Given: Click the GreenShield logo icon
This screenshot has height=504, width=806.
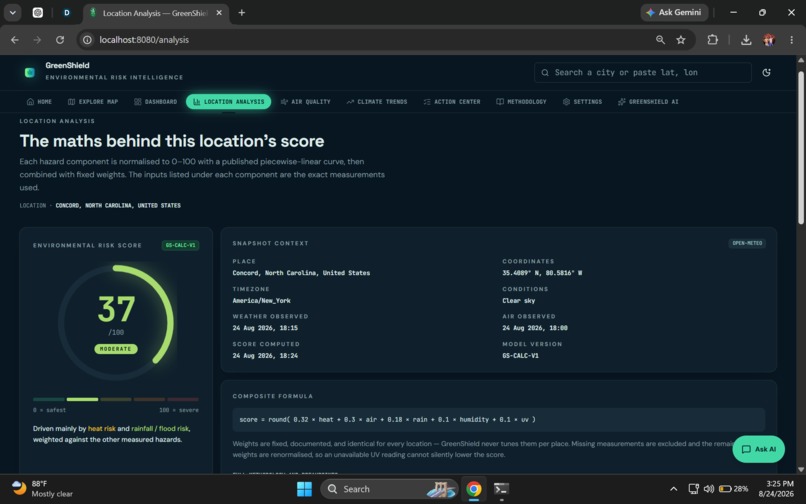Looking at the screenshot, I should [30, 73].
